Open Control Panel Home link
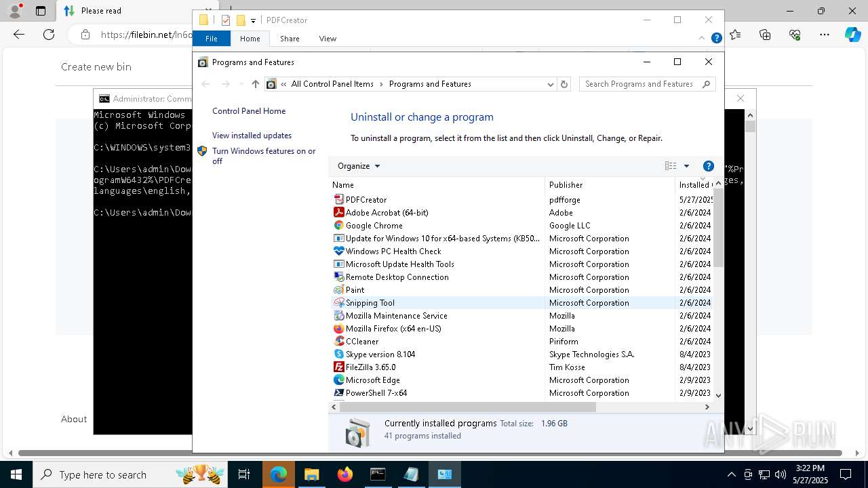This screenshot has height=488, width=868. [249, 111]
